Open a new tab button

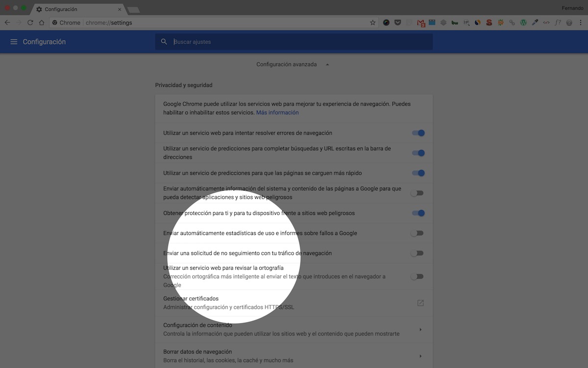[133, 9]
